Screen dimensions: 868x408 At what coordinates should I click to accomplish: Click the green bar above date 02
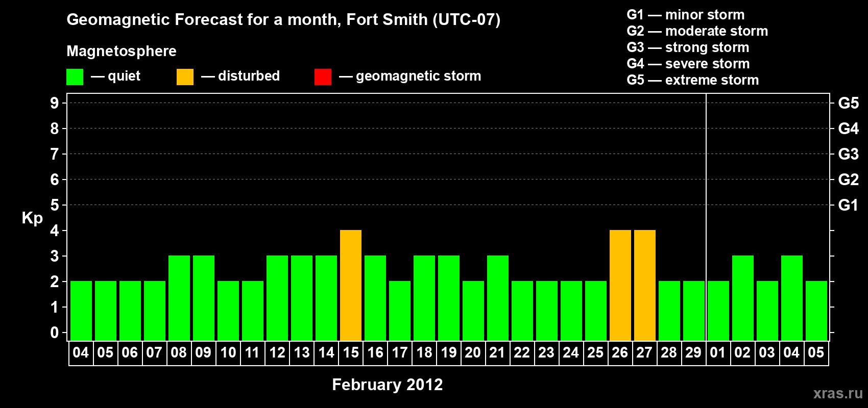tap(743, 298)
